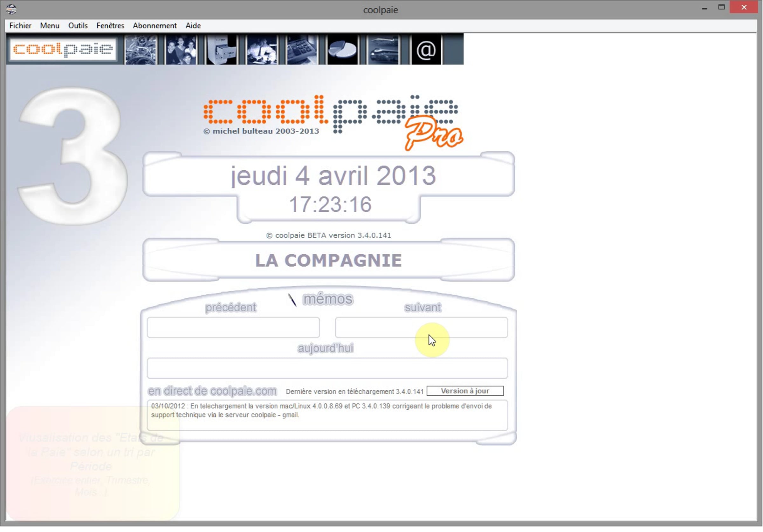The height and width of the screenshot is (532, 763).
Task: Click the clock time 17:23:16
Action: click(x=330, y=204)
